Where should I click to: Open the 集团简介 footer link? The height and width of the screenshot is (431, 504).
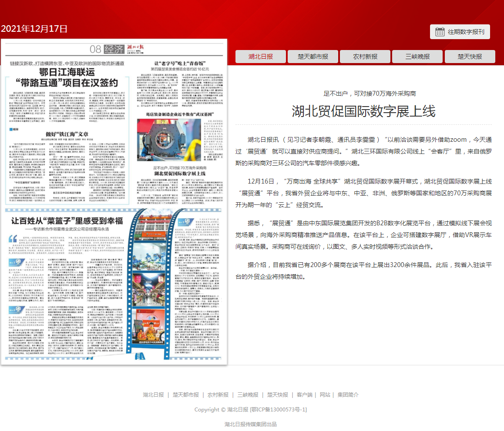click(x=348, y=395)
